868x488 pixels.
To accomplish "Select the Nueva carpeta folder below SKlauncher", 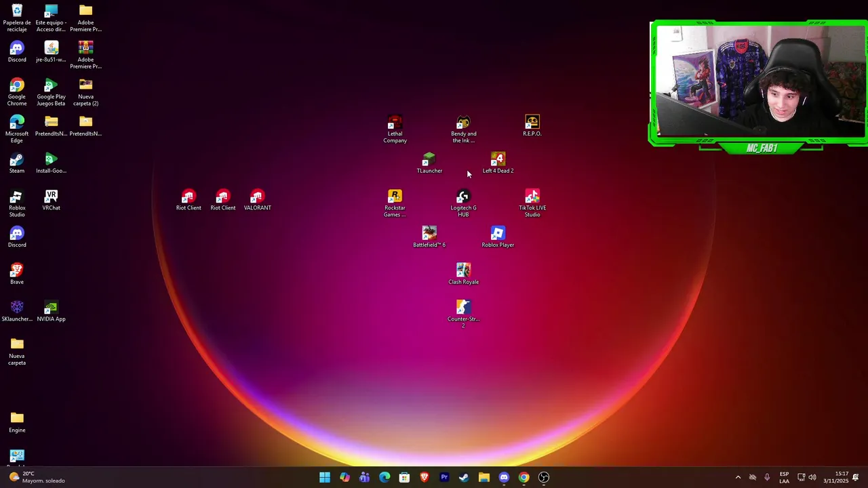I will click(x=17, y=352).
